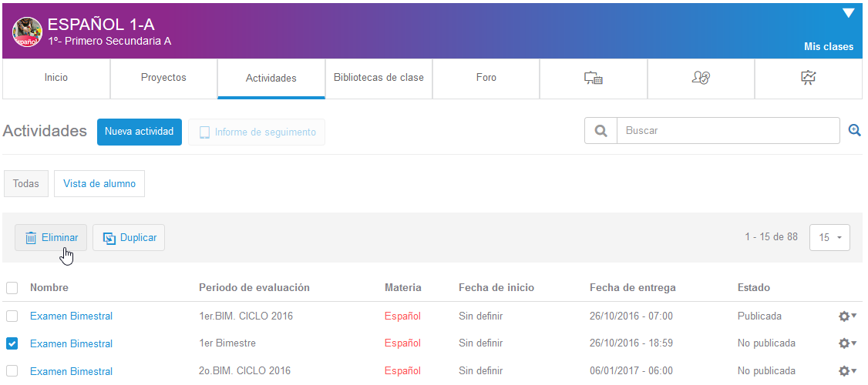
Task: Open the student attendance tab icon
Action: click(x=701, y=78)
